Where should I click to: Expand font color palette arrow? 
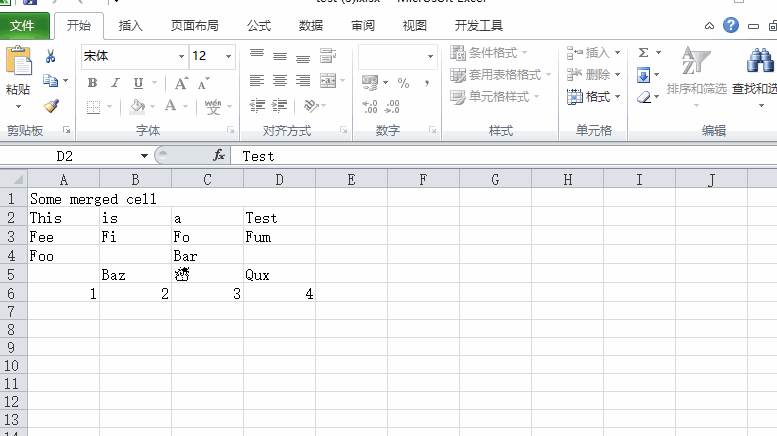click(x=185, y=106)
